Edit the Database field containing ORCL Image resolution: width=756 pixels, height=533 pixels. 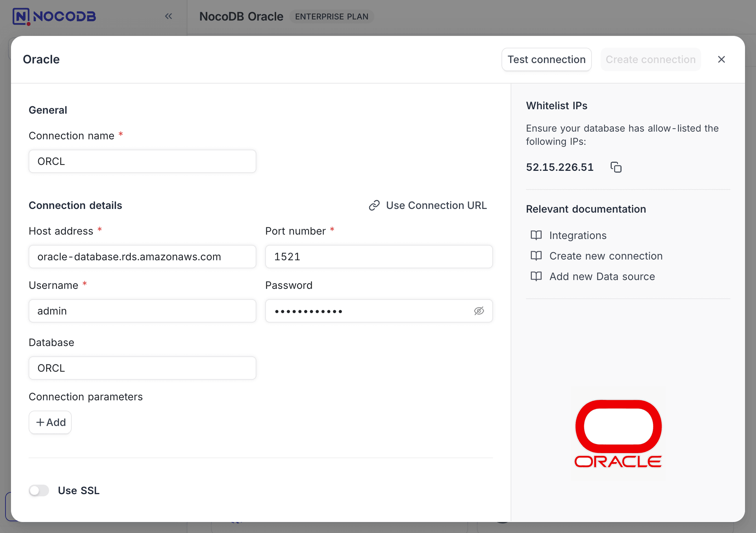tap(142, 368)
